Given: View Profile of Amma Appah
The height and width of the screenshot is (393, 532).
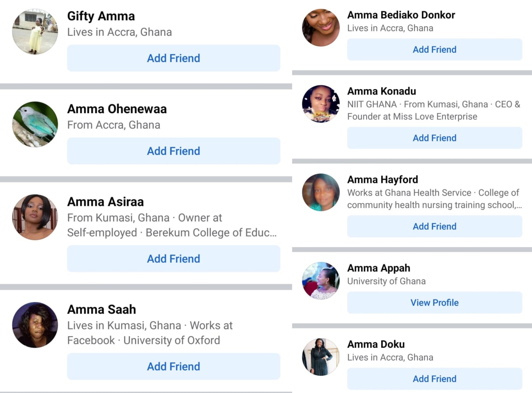Looking at the screenshot, I should pyautogui.click(x=434, y=303).
